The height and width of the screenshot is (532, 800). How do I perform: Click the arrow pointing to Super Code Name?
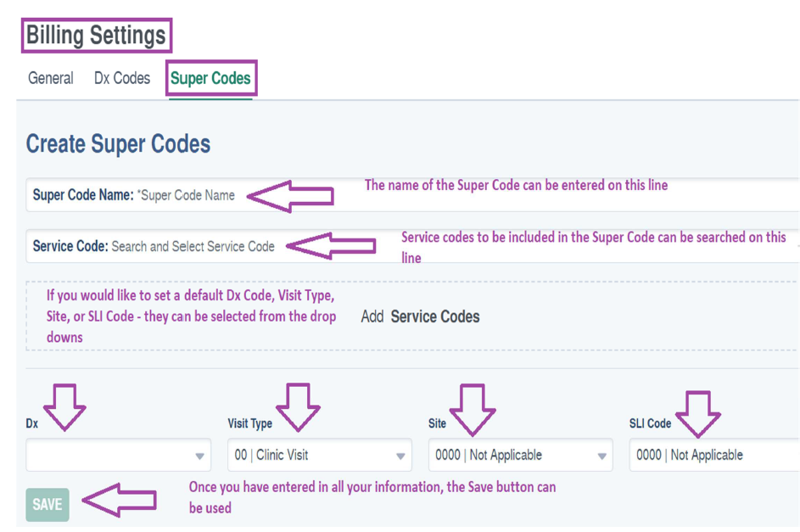[x=290, y=196]
